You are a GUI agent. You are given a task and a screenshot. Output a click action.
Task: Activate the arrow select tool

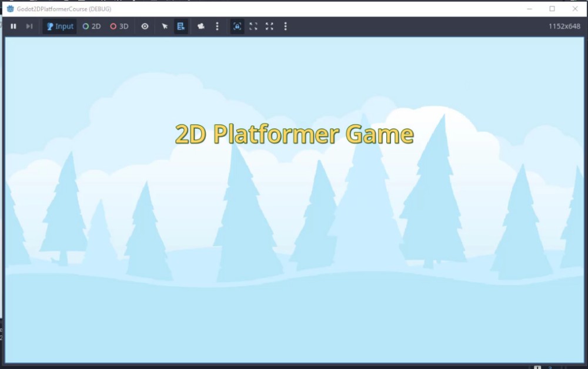pos(165,26)
